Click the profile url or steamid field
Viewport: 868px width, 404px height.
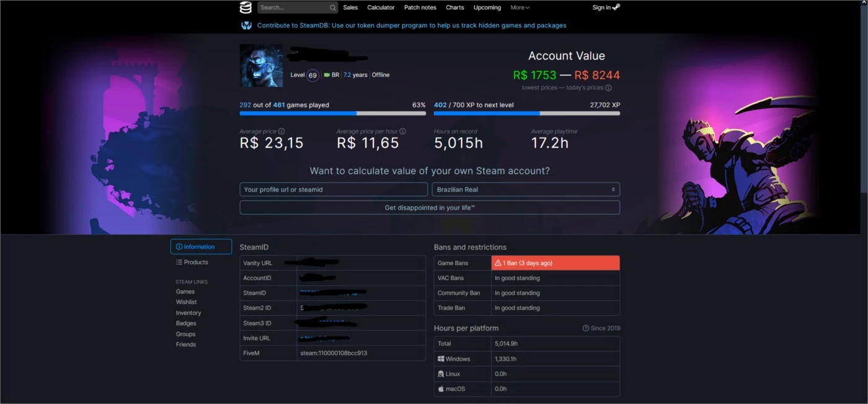334,189
